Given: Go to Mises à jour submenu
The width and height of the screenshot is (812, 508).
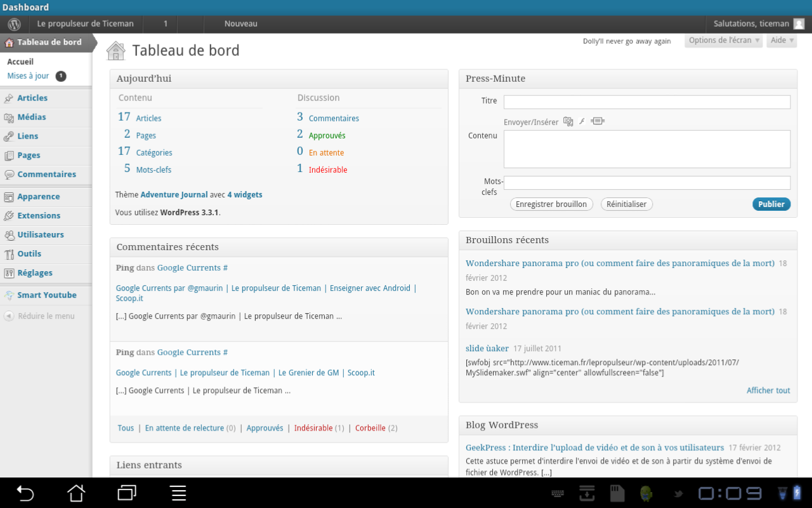Looking at the screenshot, I should [28, 76].
